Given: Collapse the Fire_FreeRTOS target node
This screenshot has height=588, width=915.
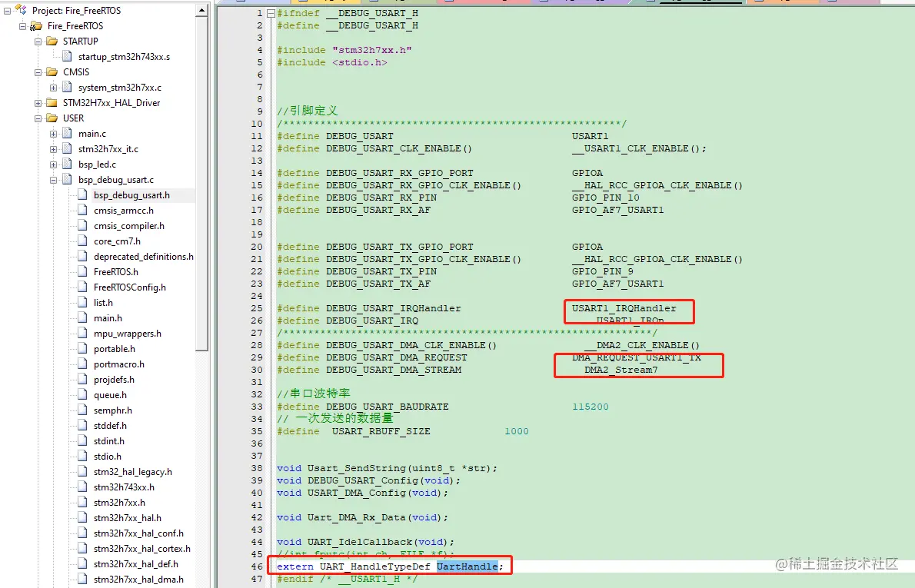Looking at the screenshot, I should click(23, 25).
